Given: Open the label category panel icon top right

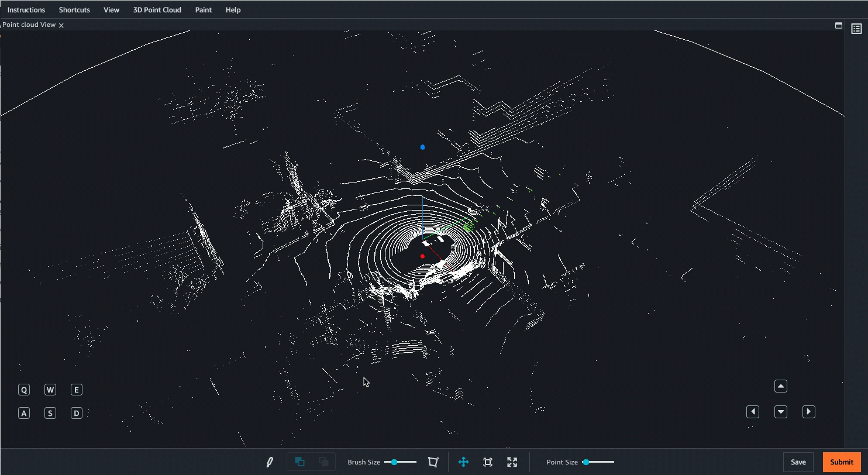Looking at the screenshot, I should coord(856,28).
